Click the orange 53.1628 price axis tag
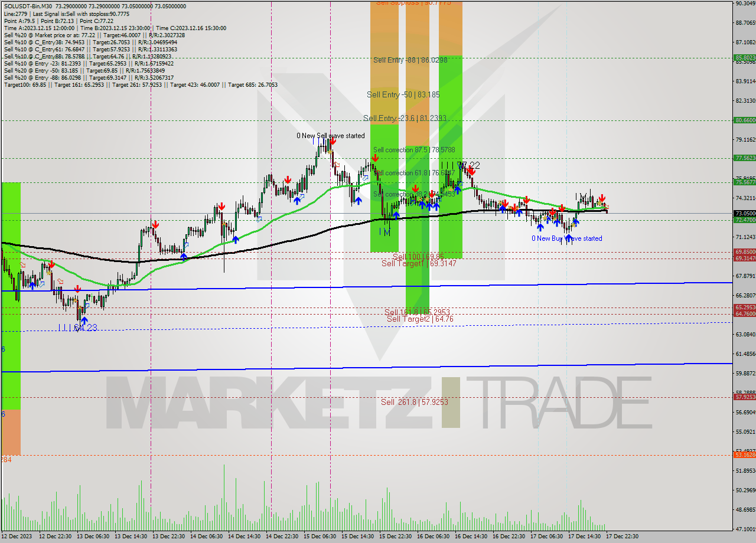 tap(745, 455)
